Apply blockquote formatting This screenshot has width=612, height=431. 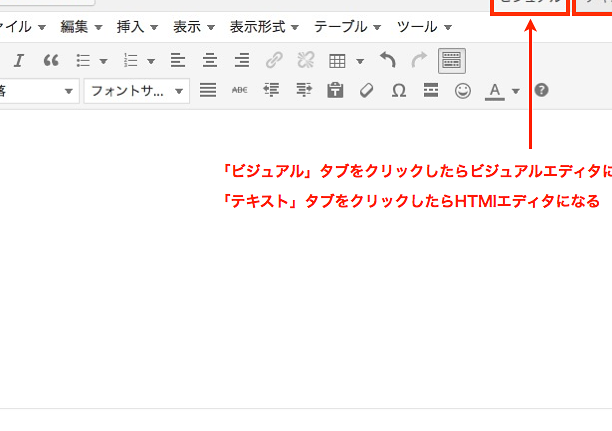[51, 61]
